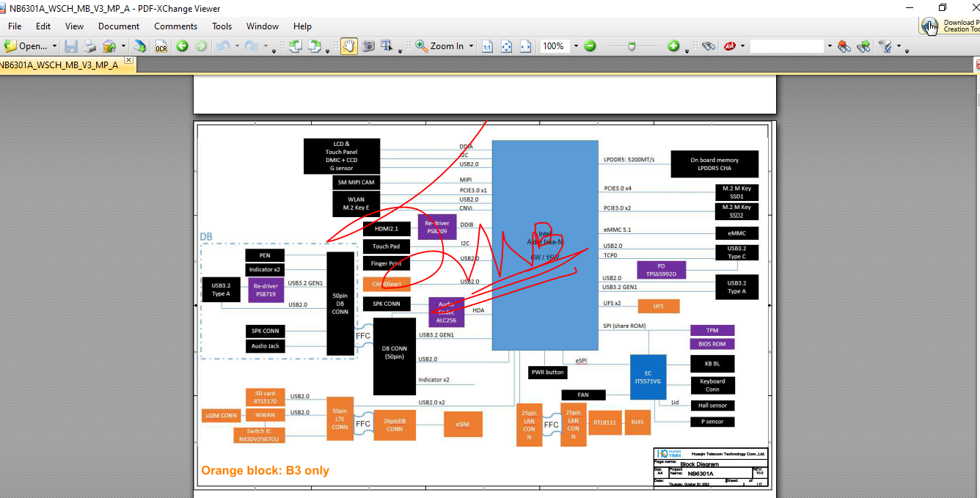Click the Fit Width icon

[x=525, y=45]
